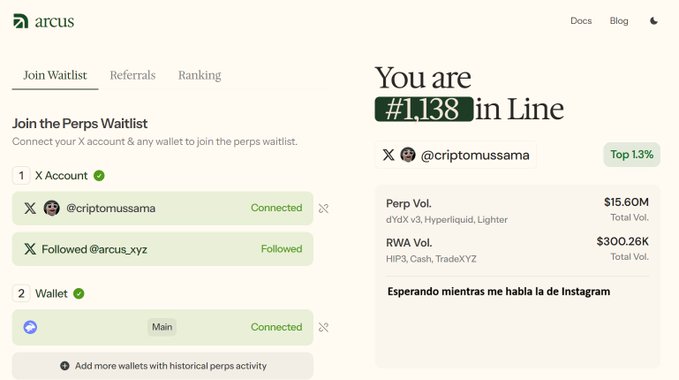
Task: Click X logo beside Followed @arcus_xyz
Action: (x=30, y=249)
